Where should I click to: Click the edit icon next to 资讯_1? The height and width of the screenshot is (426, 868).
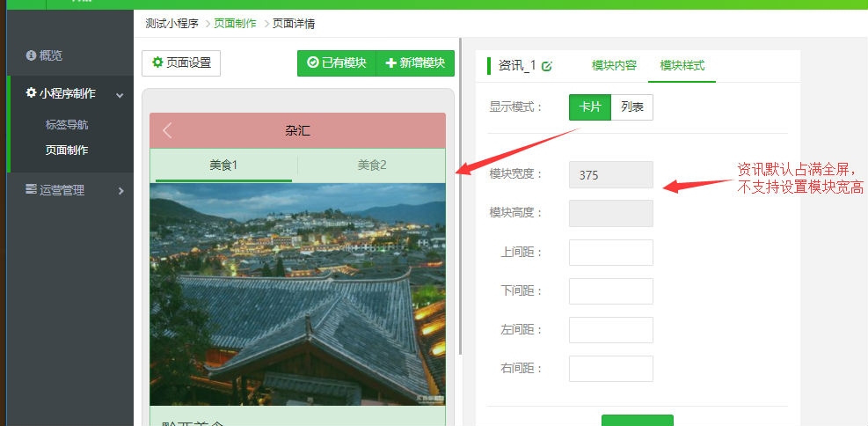pyautogui.click(x=547, y=66)
